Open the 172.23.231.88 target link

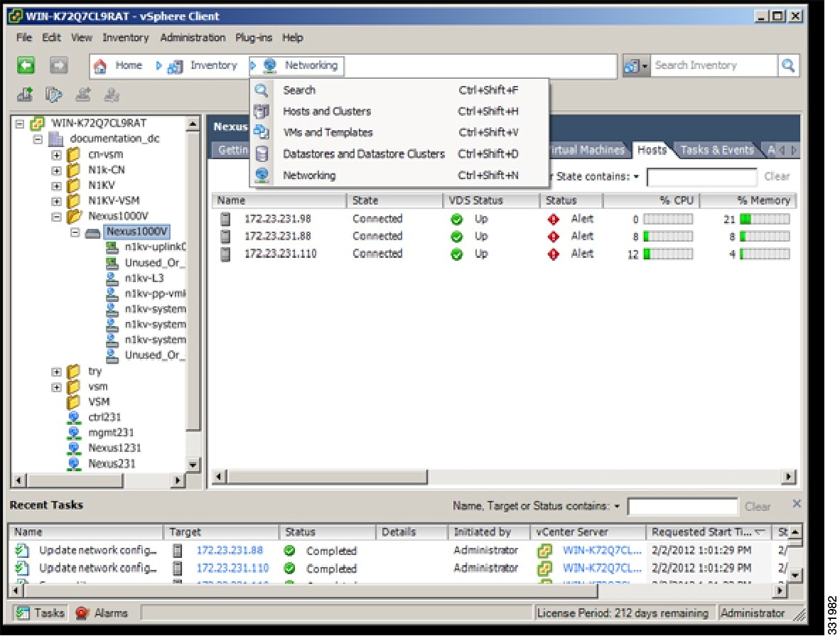pyautogui.click(x=230, y=550)
